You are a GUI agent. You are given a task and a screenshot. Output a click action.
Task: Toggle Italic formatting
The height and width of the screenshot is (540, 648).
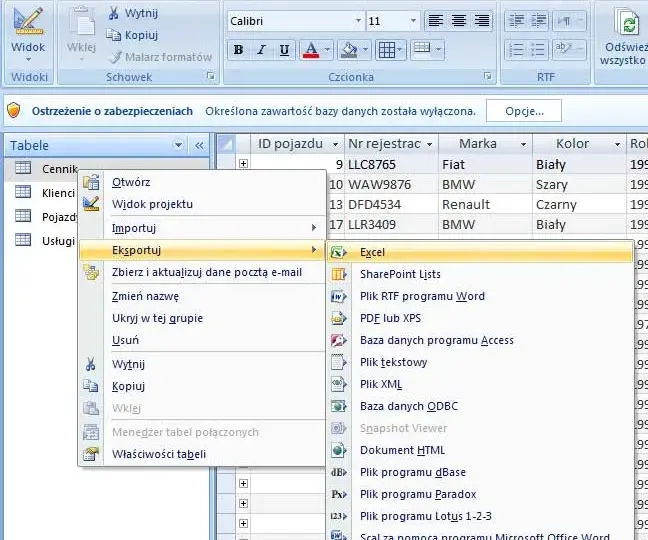click(261, 50)
